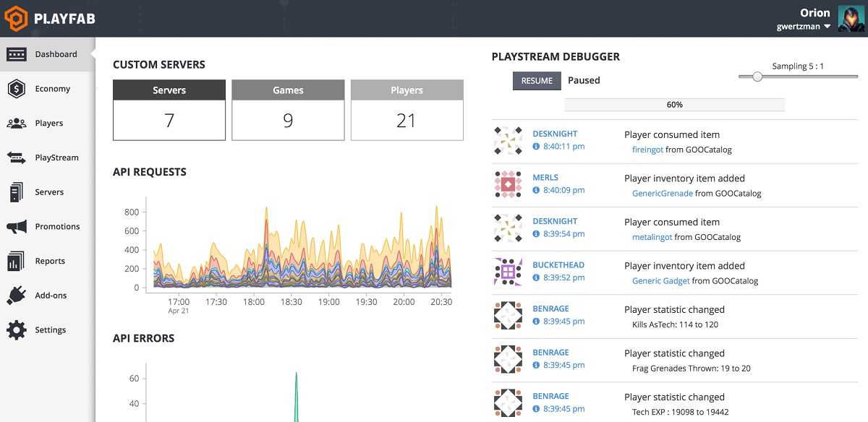This screenshot has width=868, height=422.
Task: Open the Servers tower icon
Action: coord(17,192)
